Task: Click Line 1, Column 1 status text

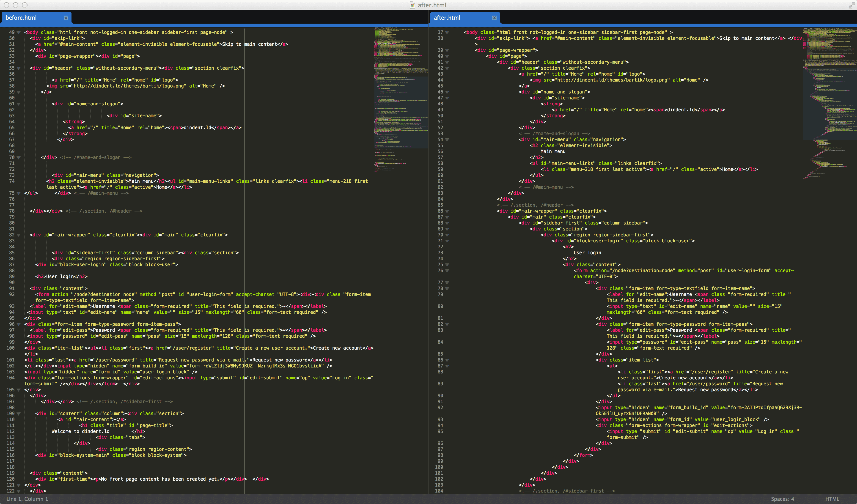Action: click(x=27, y=499)
